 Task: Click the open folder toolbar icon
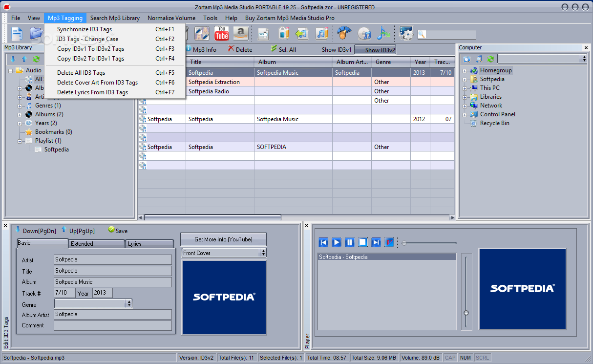point(36,33)
